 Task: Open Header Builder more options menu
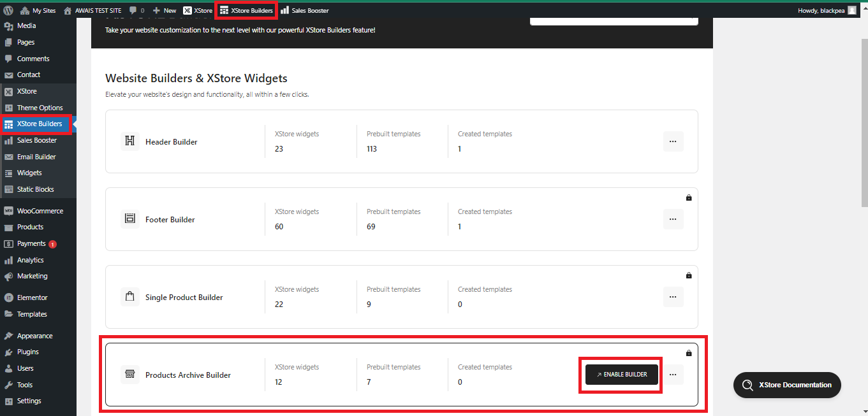[x=673, y=141]
